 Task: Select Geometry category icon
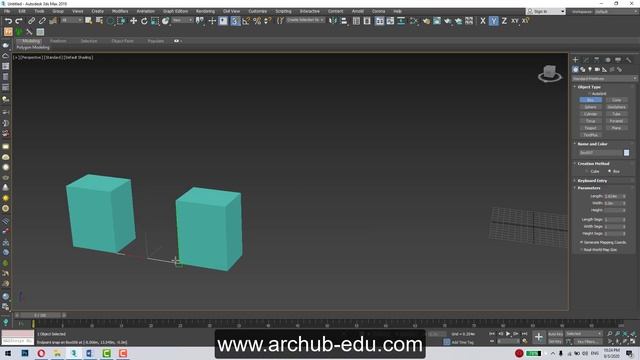click(x=575, y=69)
